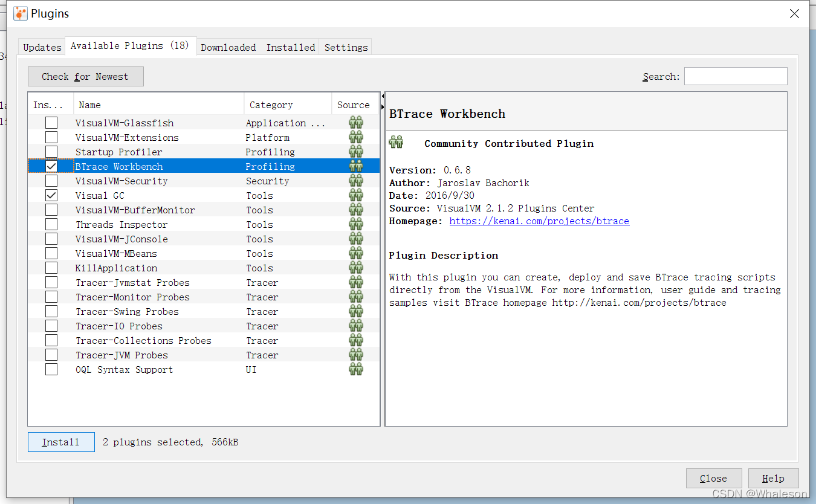Sort by the Install column header
The width and height of the screenshot is (816, 504).
[x=51, y=105]
